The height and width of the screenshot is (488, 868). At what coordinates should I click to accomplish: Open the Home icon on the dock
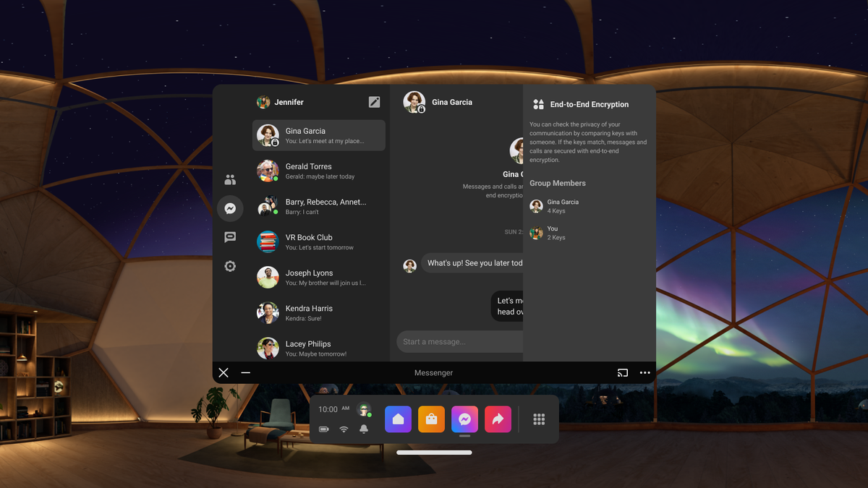[398, 419]
